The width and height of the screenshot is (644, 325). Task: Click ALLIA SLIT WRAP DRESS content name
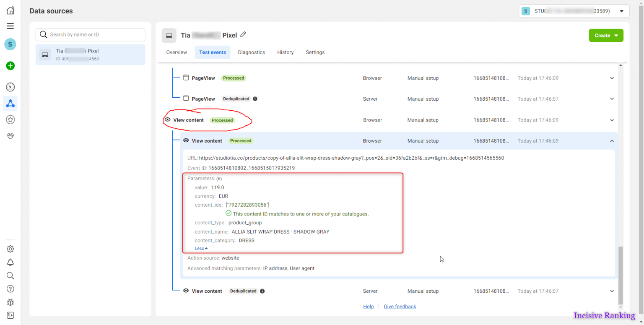tap(280, 231)
